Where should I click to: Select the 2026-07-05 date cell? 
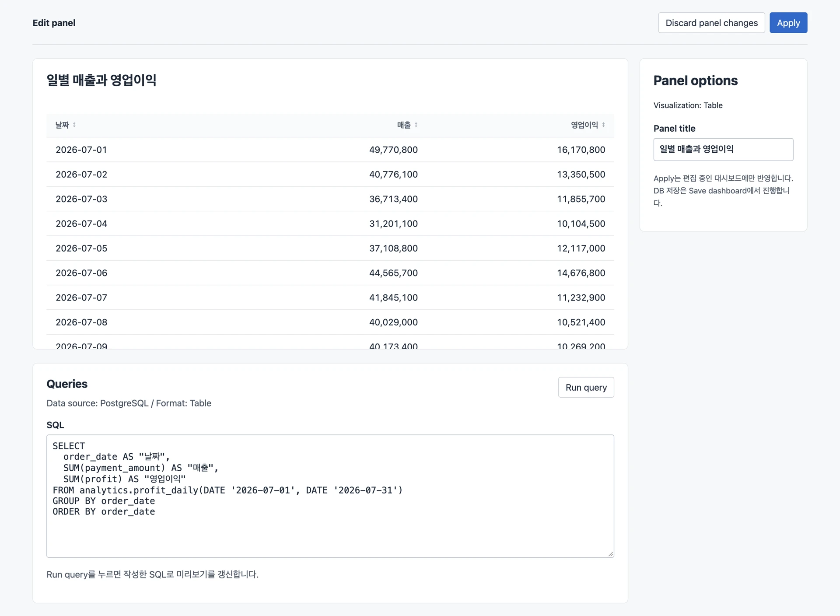[x=81, y=248]
